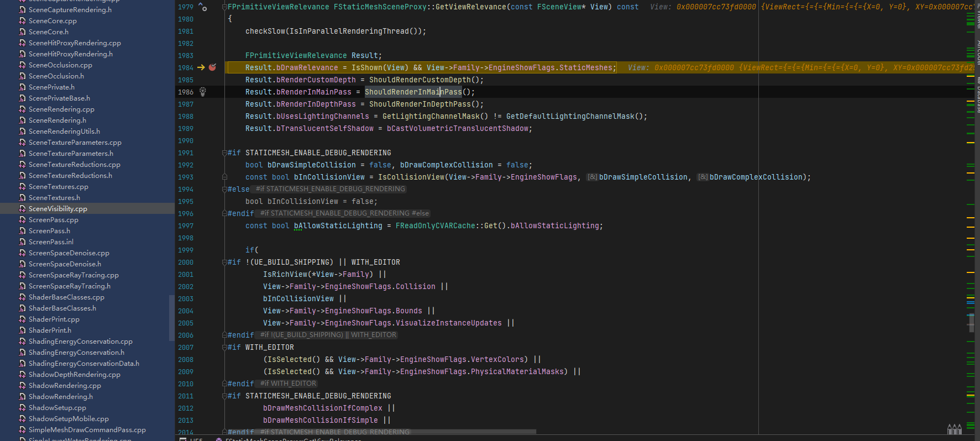Click the folded hint on the #endif line 2006
The image size is (980, 441).
328,335
